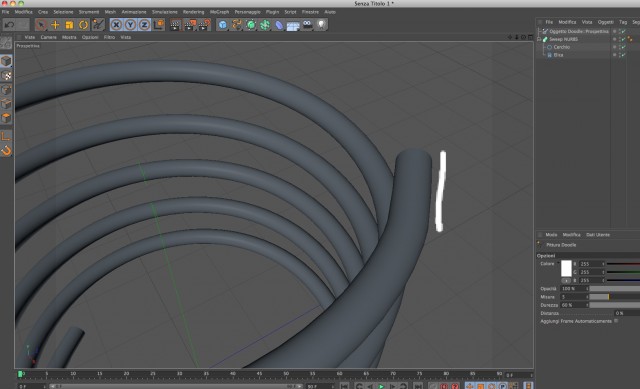Select the Move tool icon
640x389 pixels.
point(55,25)
